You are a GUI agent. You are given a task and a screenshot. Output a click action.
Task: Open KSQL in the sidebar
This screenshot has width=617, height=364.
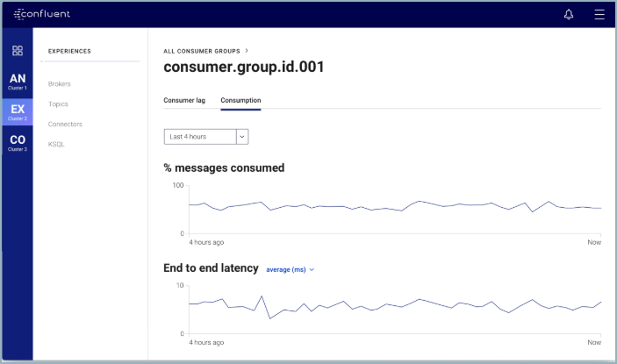click(x=56, y=144)
